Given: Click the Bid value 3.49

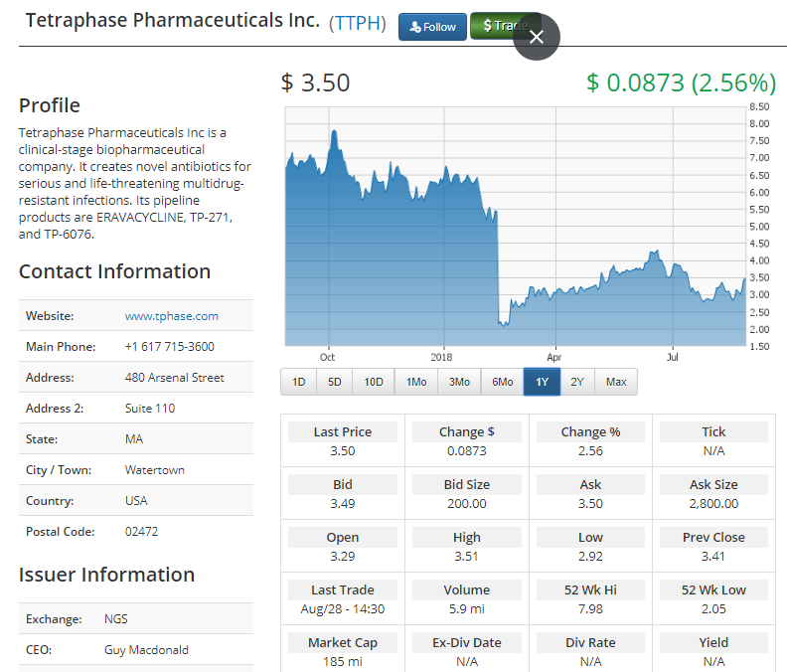Looking at the screenshot, I should (342, 504).
